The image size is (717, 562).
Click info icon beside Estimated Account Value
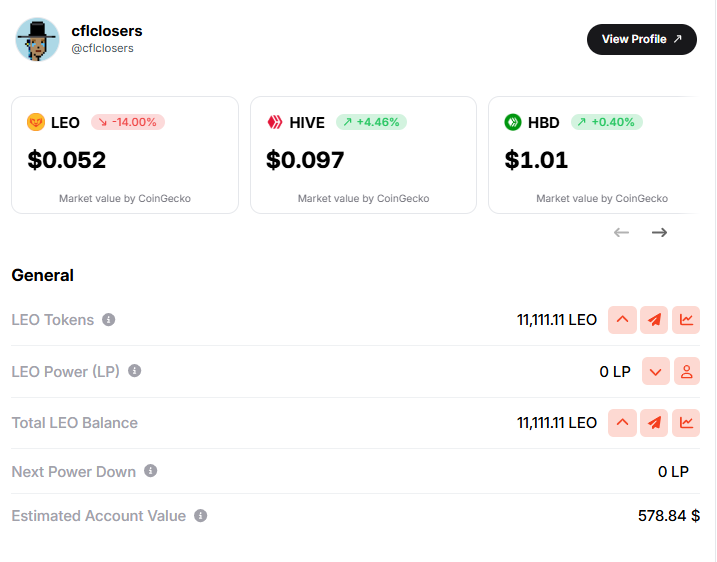(x=201, y=516)
